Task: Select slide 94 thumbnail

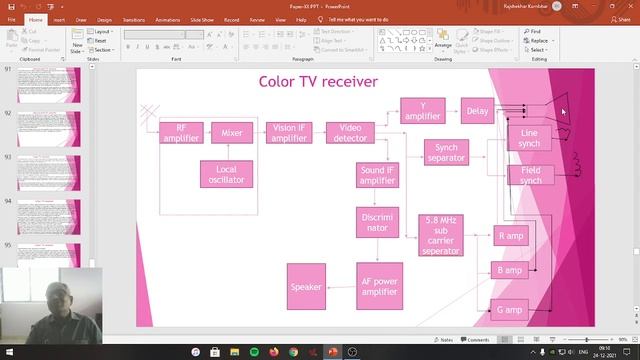Action: coord(49,217)
